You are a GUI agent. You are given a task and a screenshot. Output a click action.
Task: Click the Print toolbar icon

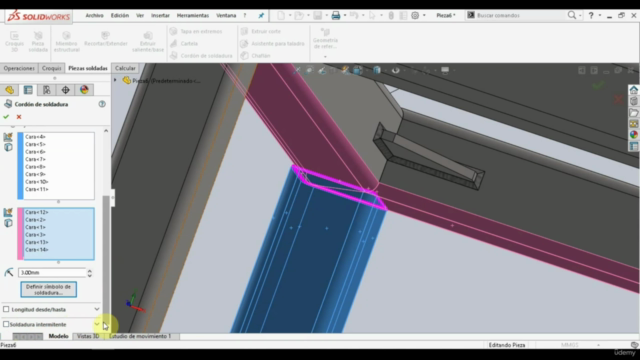336,16
